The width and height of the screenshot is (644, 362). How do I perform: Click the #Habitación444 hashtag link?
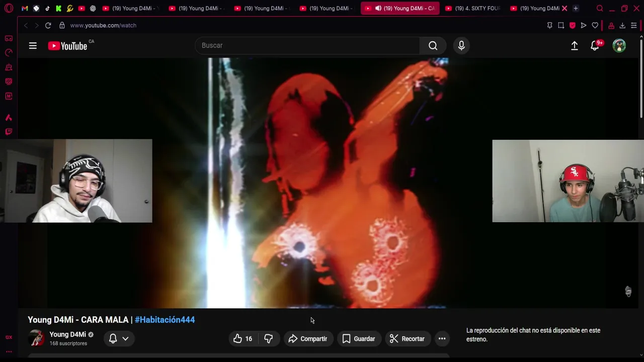pos(165,320)
